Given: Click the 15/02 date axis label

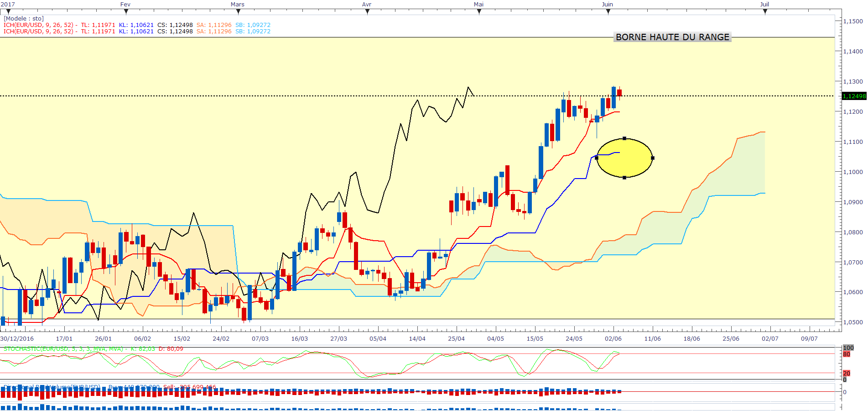Looking at the screenshot, I should pos(182,339).
